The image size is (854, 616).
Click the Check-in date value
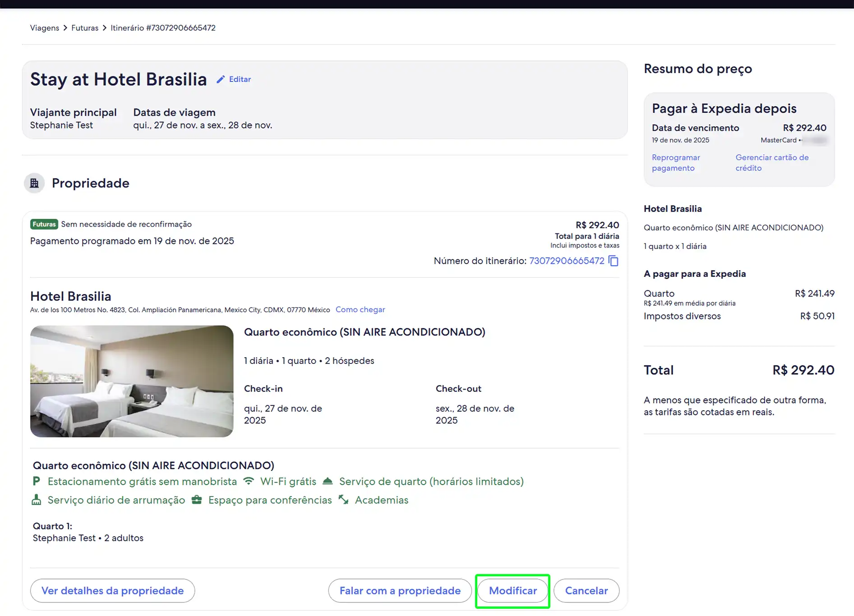[283, 414]
